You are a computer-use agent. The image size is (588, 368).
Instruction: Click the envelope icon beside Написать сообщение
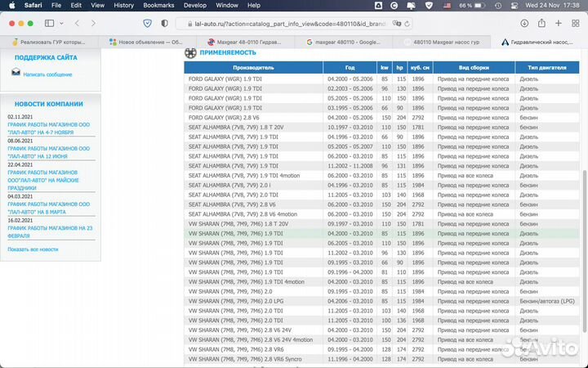16,73
